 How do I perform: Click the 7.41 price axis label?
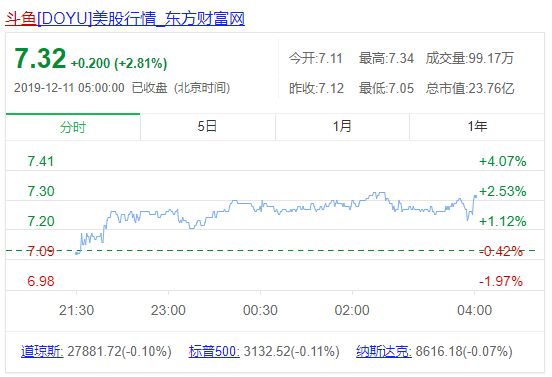pos(41,162)
